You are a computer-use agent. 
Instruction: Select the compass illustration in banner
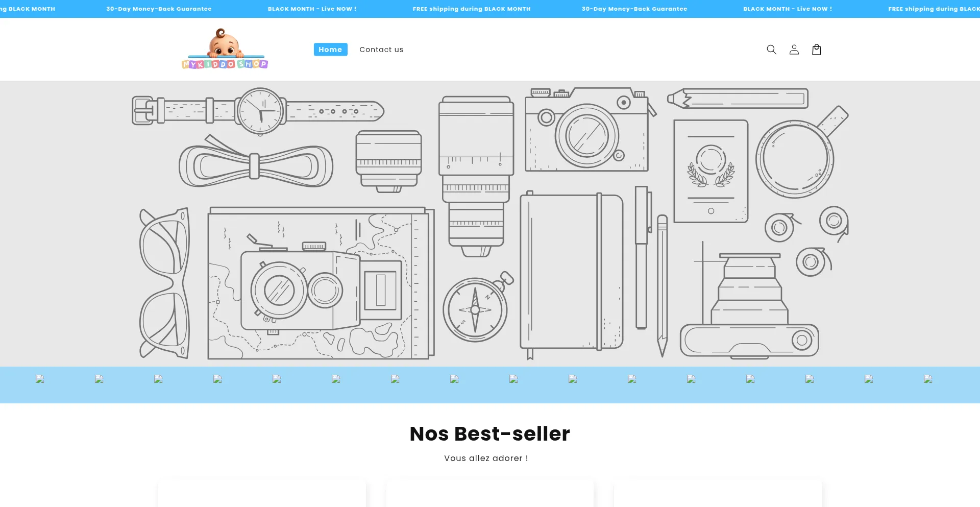[x=476, y=308]
